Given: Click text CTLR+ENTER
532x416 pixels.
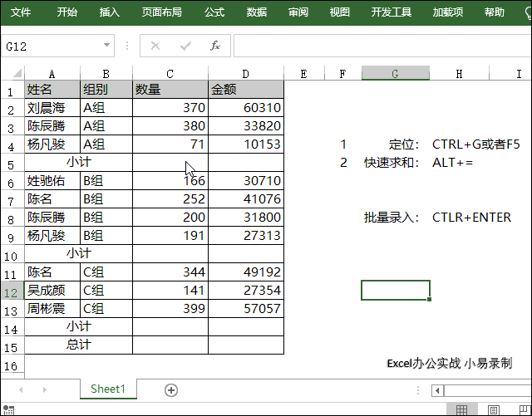Looking at the screenshot, I should pyautogui.click(x=471, y=218).
